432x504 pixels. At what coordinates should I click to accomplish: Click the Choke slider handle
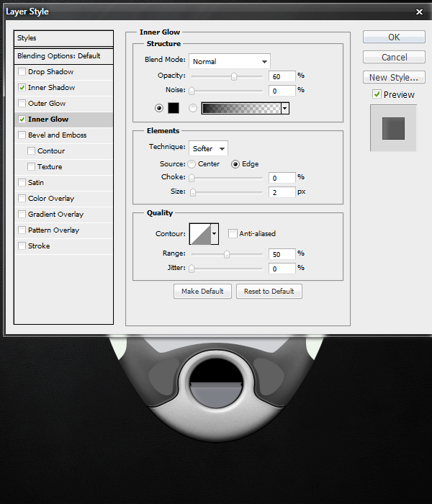coord(192,178)
